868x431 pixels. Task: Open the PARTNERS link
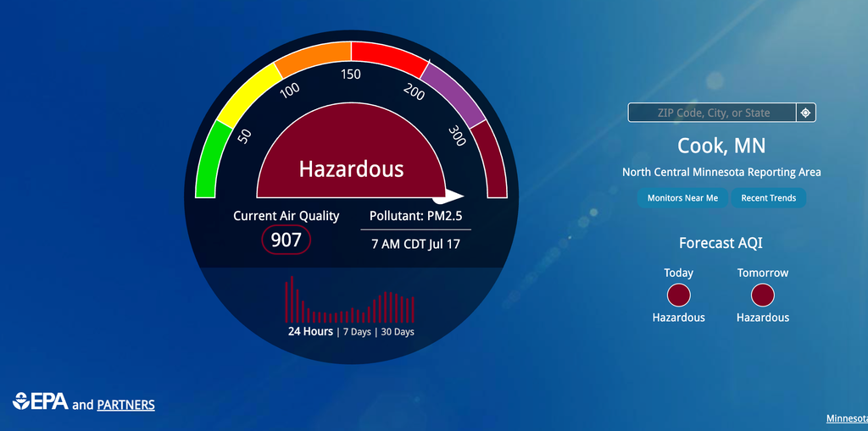click(x=125, y=405)
